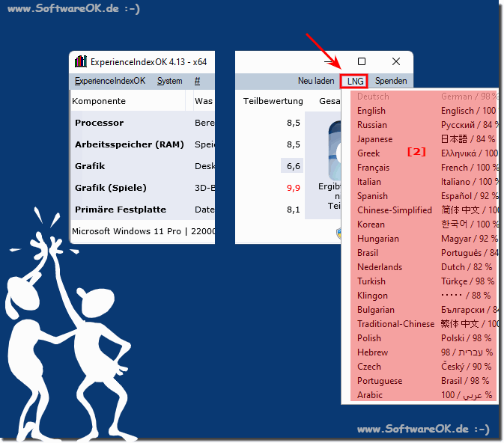Select Korean language entry
The width and height of the screenshot is (504, 443).
[x=425, y=224]
